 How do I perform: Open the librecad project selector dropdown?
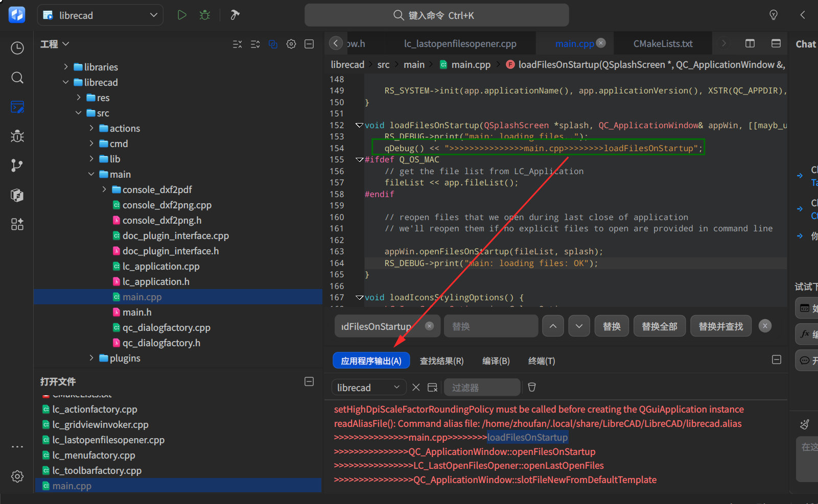100,15
